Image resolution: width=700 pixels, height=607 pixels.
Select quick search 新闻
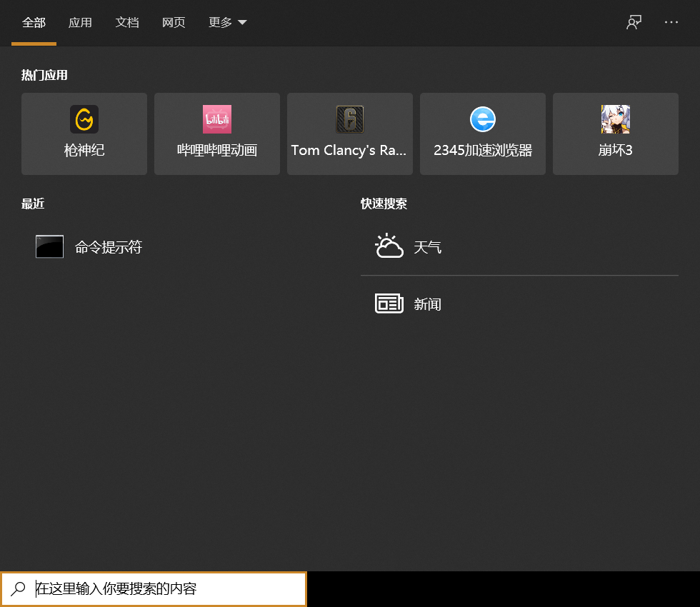pyautogui.click(x=519, y=304)
